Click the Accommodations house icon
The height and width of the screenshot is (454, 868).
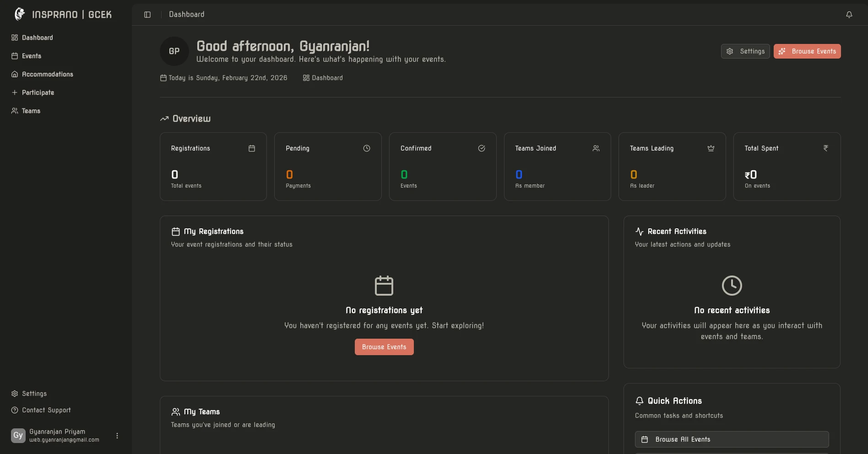14,74
